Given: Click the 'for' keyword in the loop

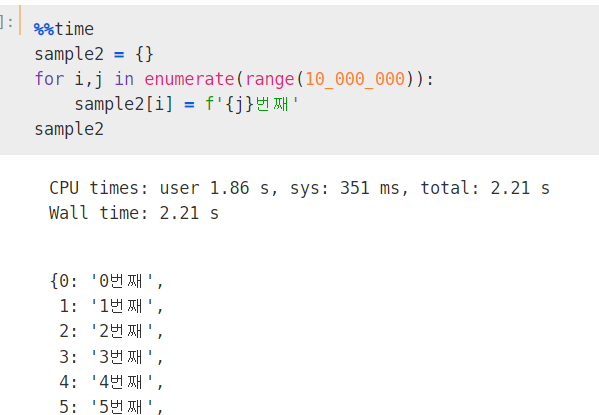Looking at the screenshot, I should point(49,79).
